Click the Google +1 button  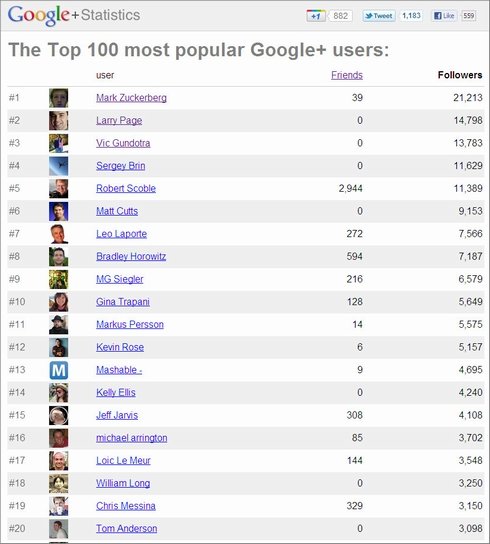click(x=316, y=16)
